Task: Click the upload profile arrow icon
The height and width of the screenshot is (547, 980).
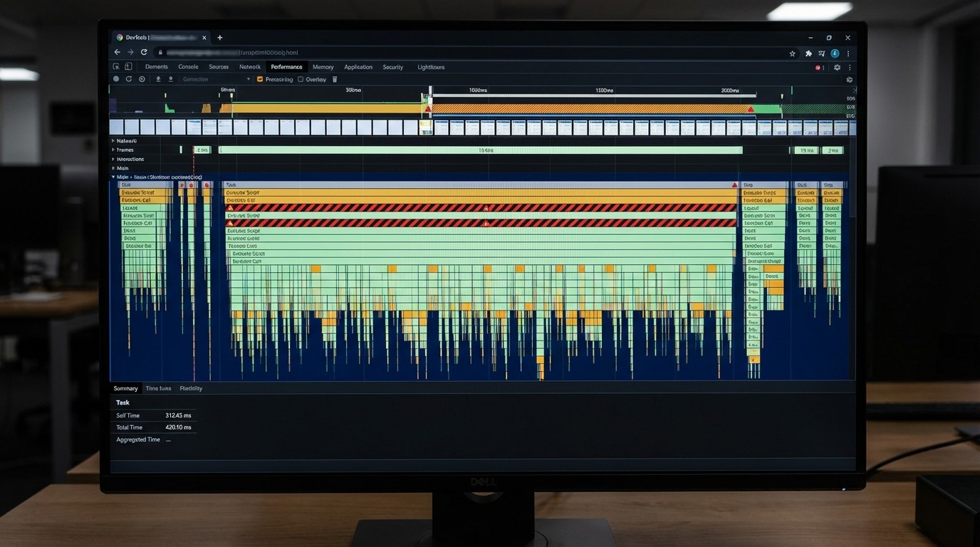Action: click(158, 79)
